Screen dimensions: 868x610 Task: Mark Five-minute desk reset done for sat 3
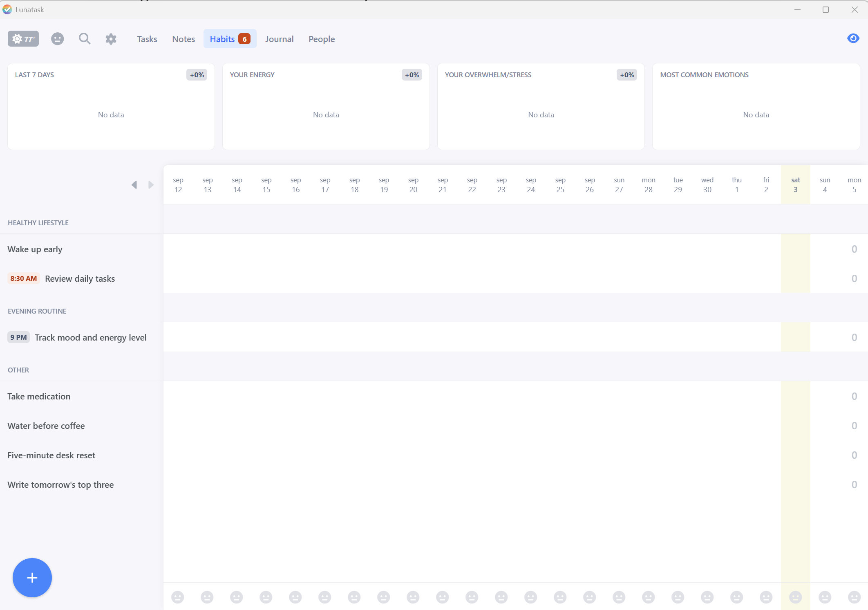click(796, 455)
